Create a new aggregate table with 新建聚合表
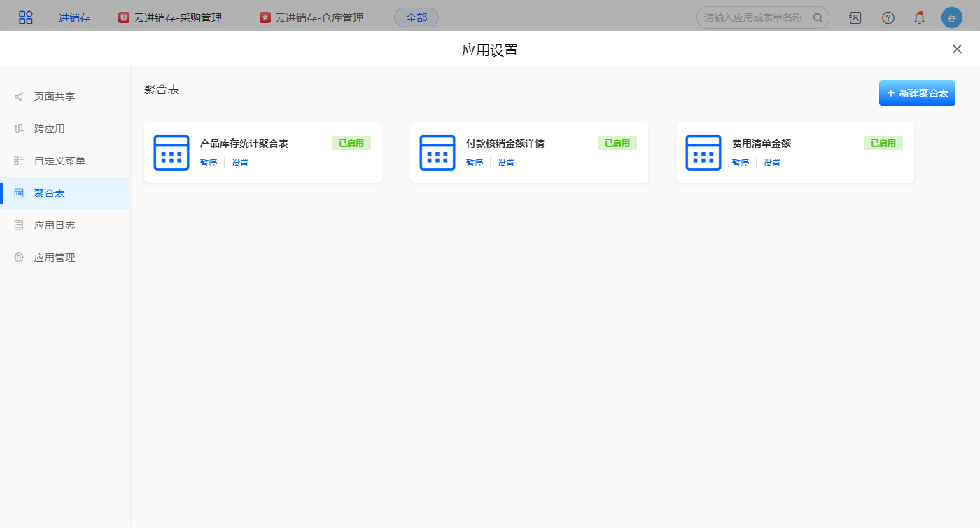Viewport: 980px width, 528px height. (917, 93)
